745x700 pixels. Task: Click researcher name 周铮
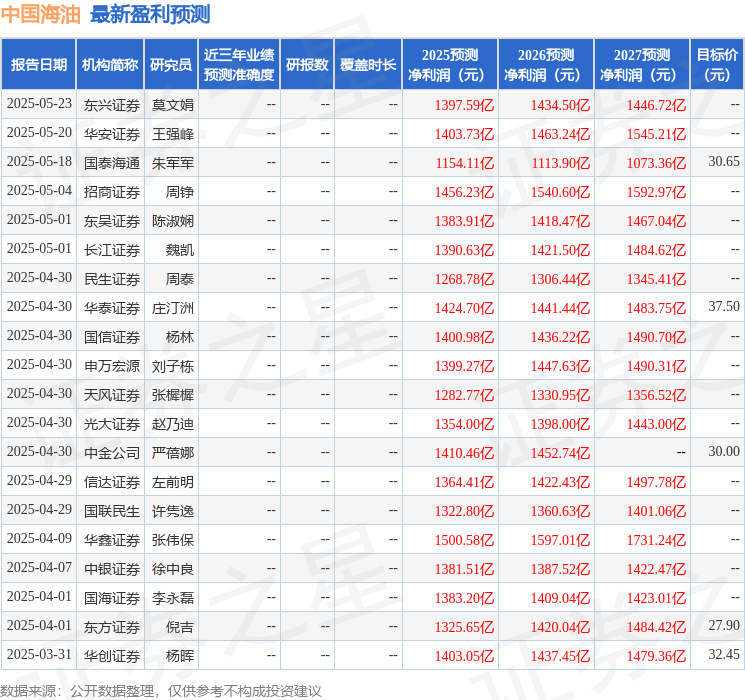(x=180, y=192)
